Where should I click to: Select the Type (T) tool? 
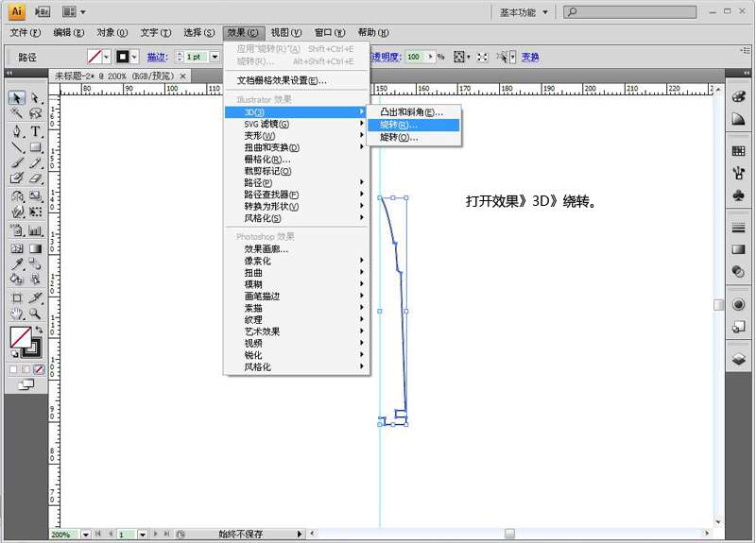pos(35,131)
